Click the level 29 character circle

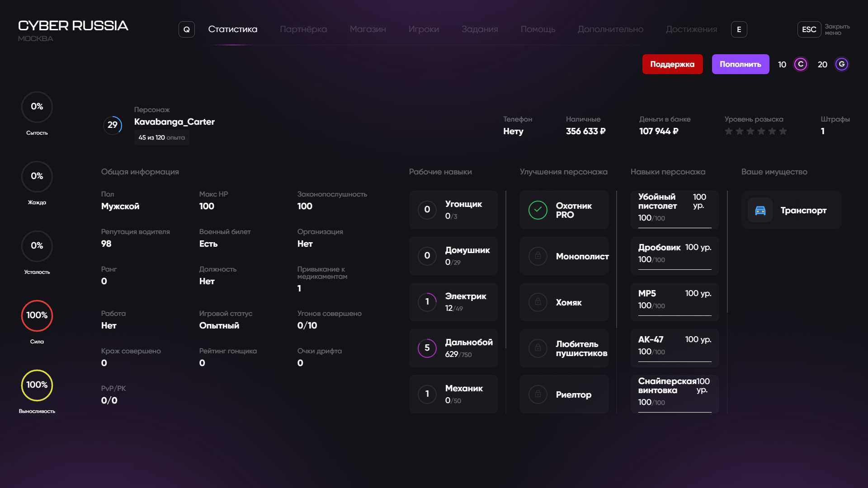[x=113, y=125]
